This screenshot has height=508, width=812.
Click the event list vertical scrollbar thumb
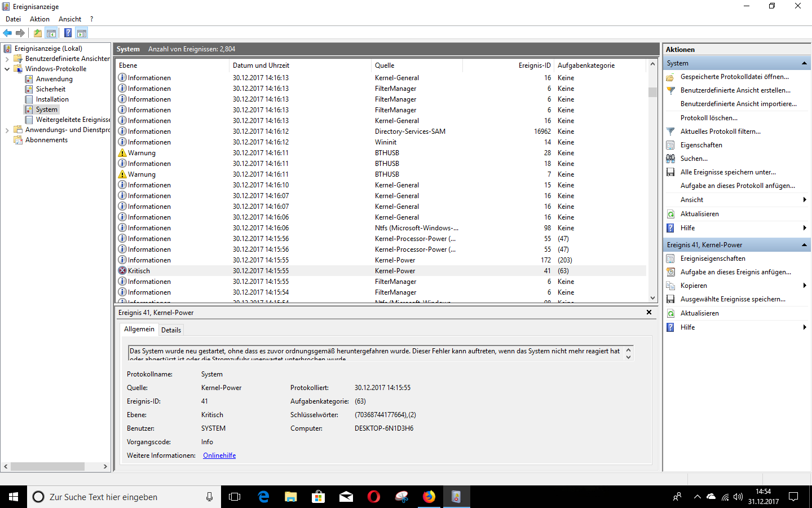coord(652,92)
